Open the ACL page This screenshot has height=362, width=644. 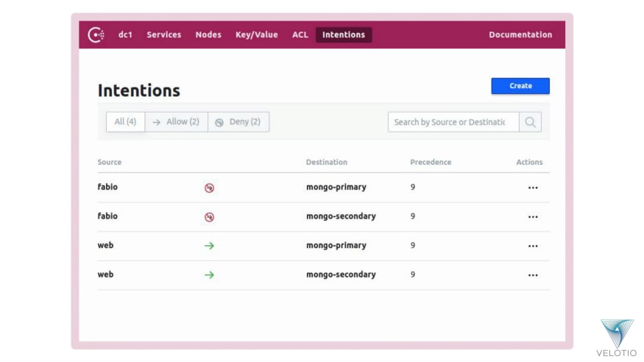tap(300, 35)
